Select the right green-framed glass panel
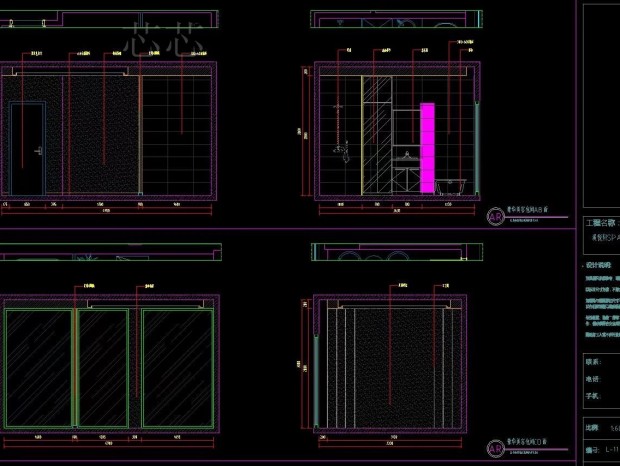 [177, 366]
